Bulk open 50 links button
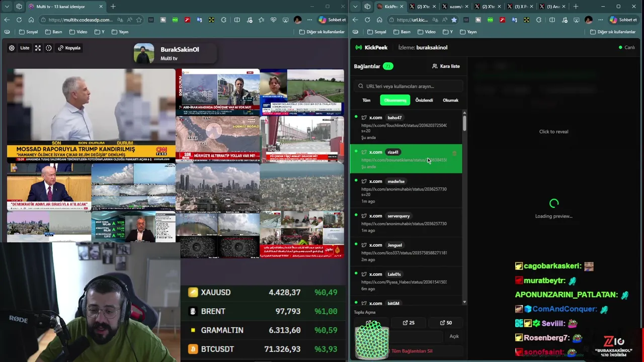Viewport: 644px width, 362px height. pos(446,323)
